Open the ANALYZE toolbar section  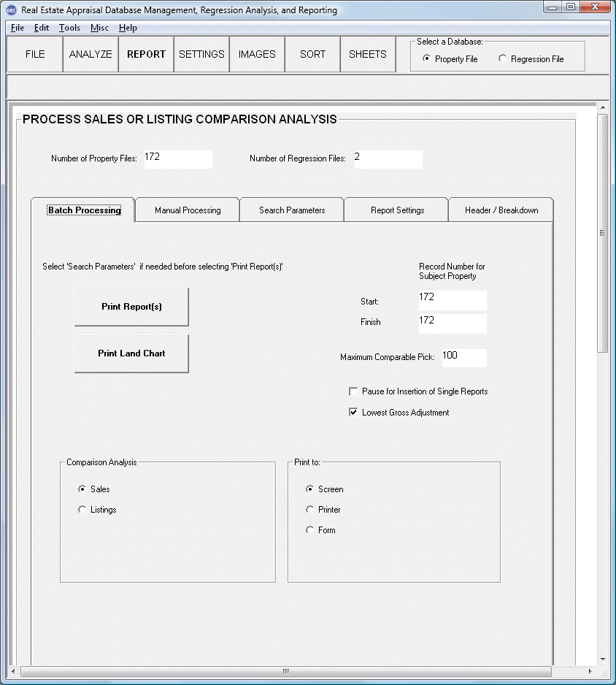pyautogui.click(x=91, y=55)
